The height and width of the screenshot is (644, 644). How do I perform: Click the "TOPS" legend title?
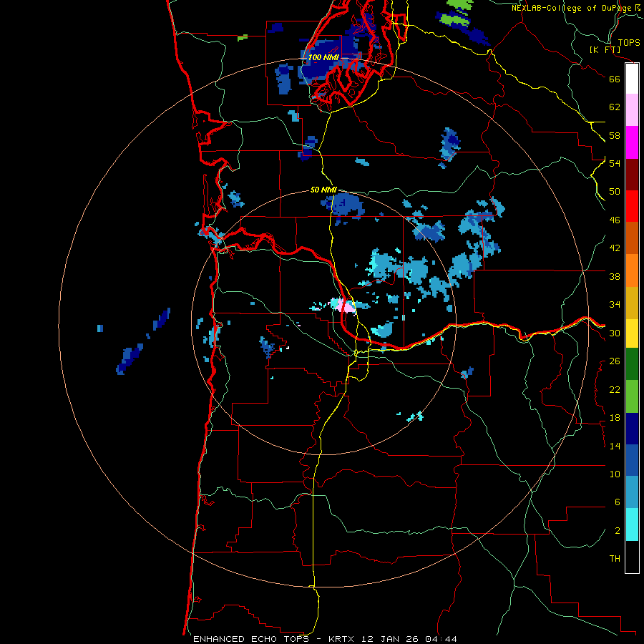click(629, 43)
